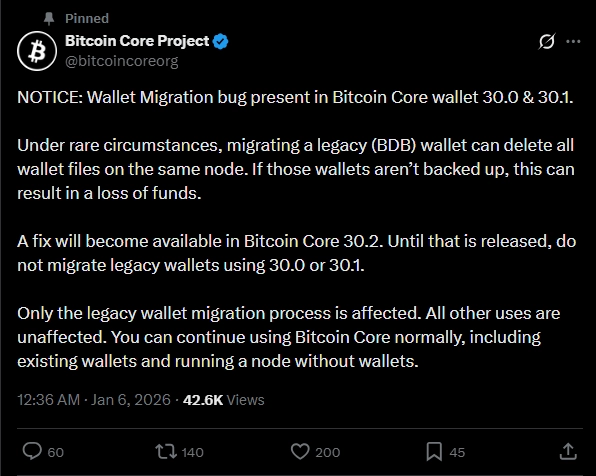Open the three-dot more options menu

coord(573,41)
